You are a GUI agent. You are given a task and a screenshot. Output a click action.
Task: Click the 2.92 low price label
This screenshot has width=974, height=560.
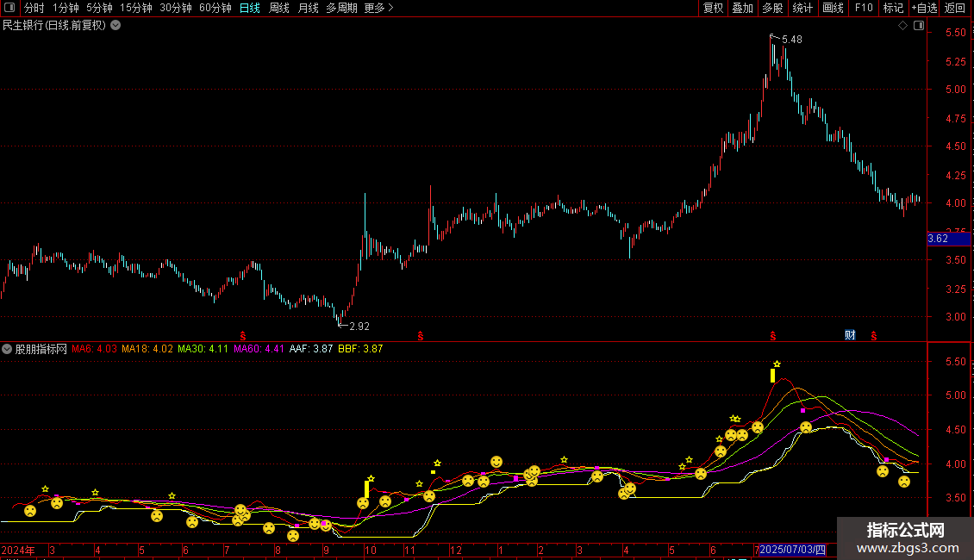359,327
